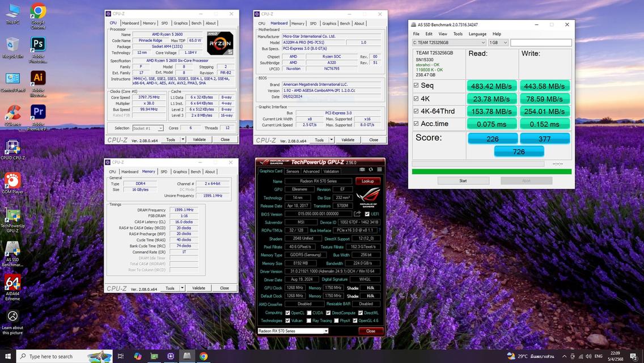Open the Google Chrome desktop shortcut
This screenshot has height=363, width=644.
(x=38, y=16)
